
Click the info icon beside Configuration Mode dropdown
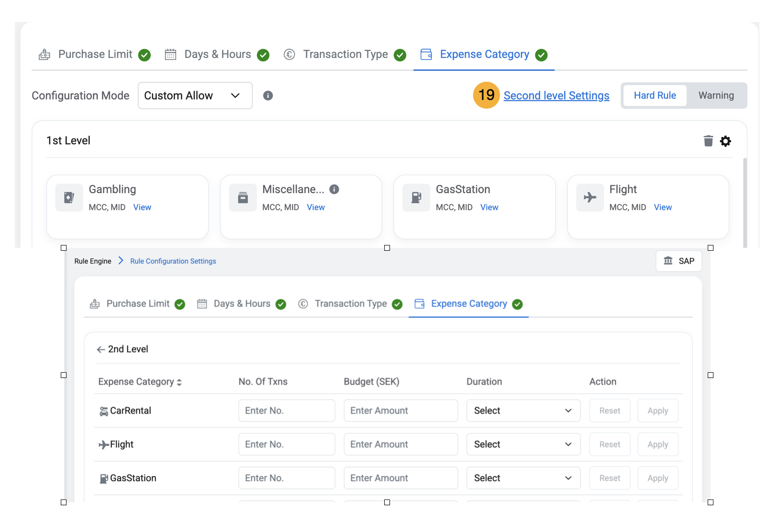268,96
